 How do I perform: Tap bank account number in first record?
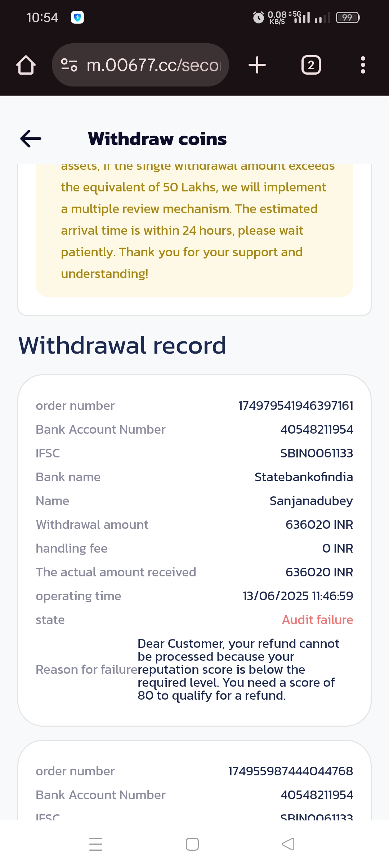coord(317,430)
